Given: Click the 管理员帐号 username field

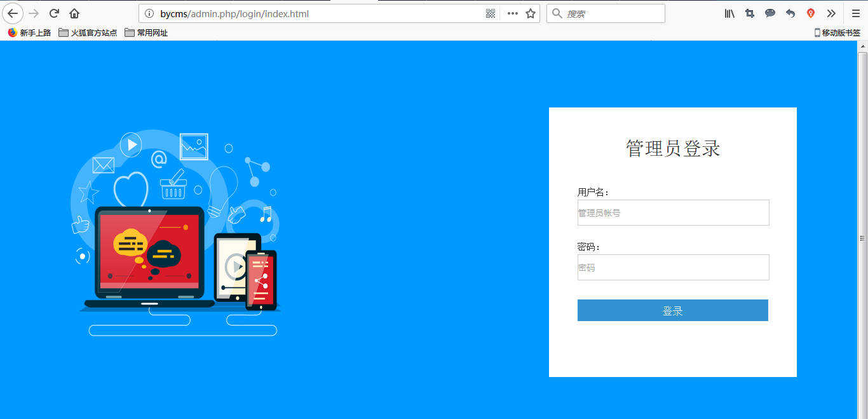Looking at the screenshot, I should [674, 213].
